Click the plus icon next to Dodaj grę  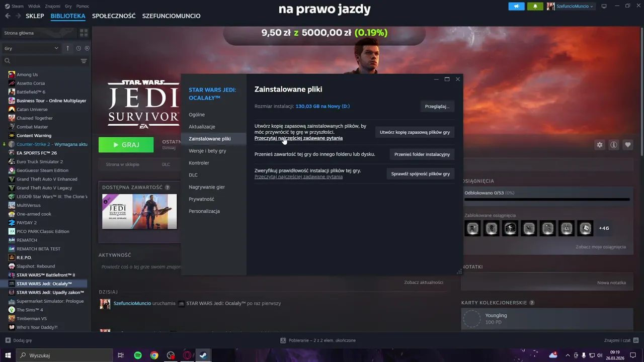(x=8, y=340)
